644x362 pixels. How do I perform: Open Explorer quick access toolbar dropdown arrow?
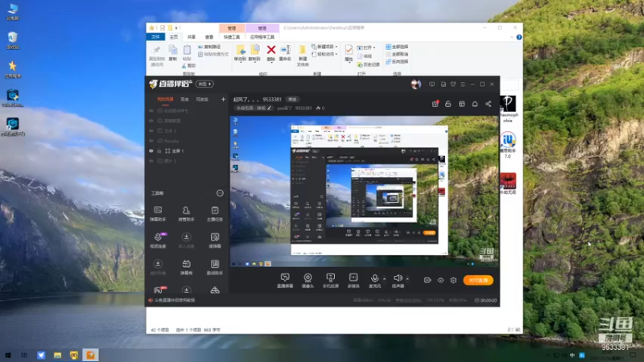point(176,28)
